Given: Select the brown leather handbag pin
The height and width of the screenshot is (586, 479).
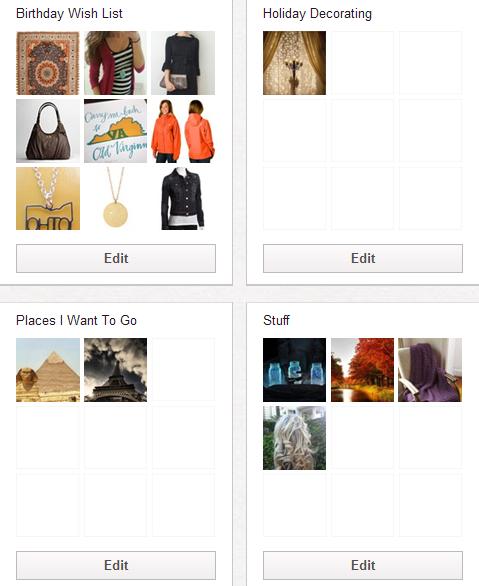Looking at the screenshot, I should point(48,131).
